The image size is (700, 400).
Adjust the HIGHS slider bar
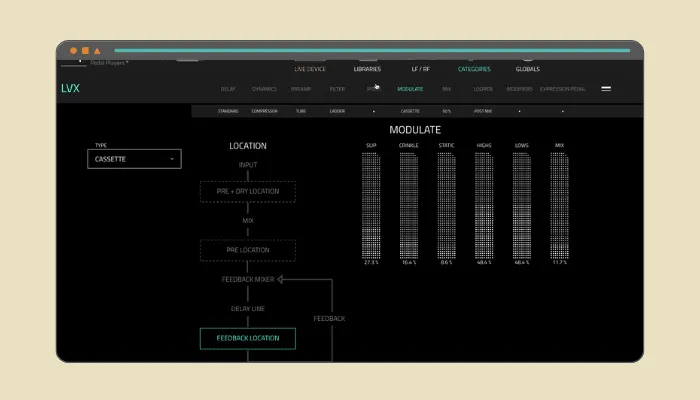(484, 205)
